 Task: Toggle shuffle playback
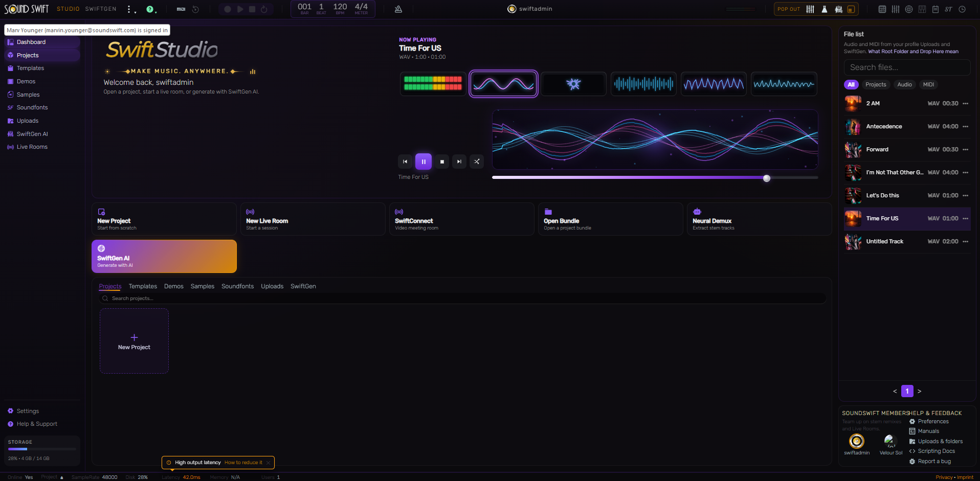coord(477,162)
